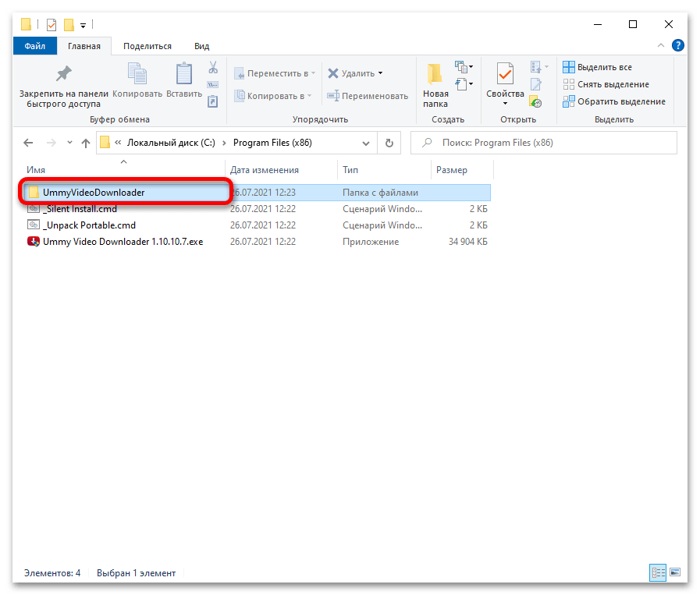Sort by the Дата изменения column header
Viewport: 700px width, 595px height.
[281, 170]
